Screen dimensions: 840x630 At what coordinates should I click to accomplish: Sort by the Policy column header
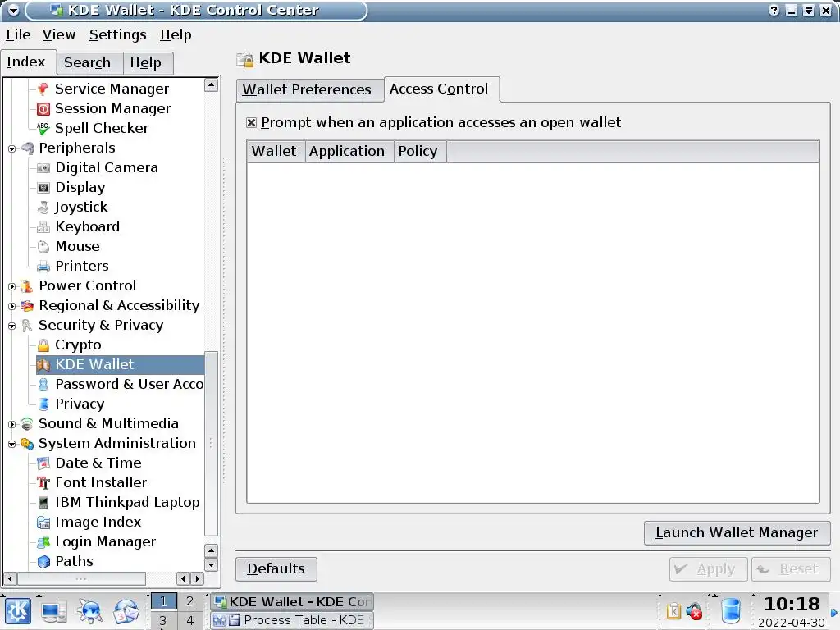tap(420, 152)
